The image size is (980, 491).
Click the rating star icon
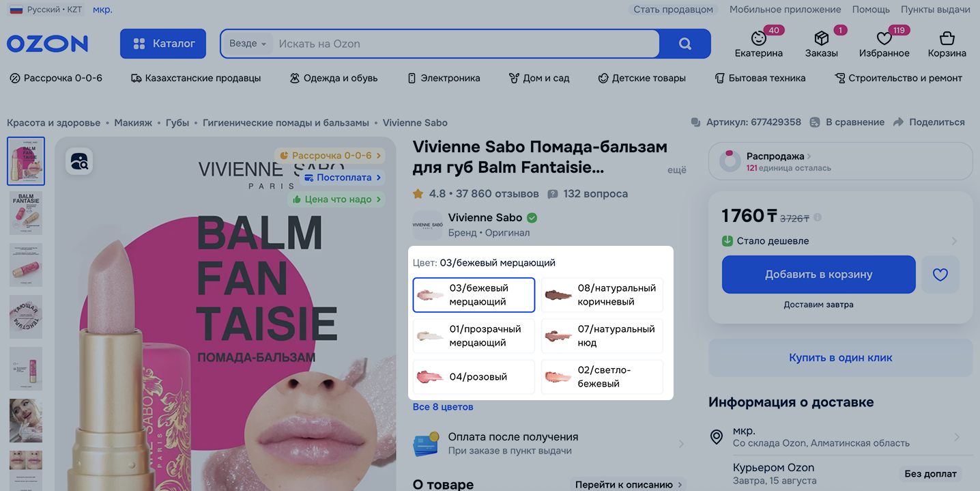(418, 194)
